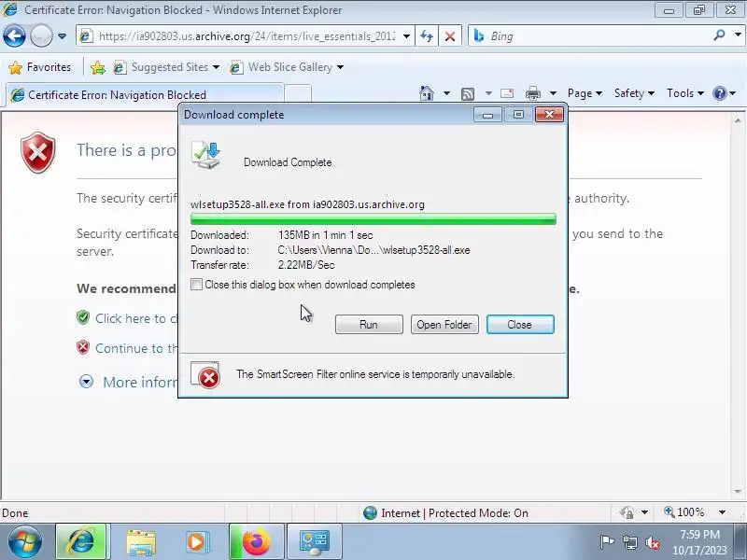Click the Stop loading red X icon
Screen dimensions: 747x560
450,36
